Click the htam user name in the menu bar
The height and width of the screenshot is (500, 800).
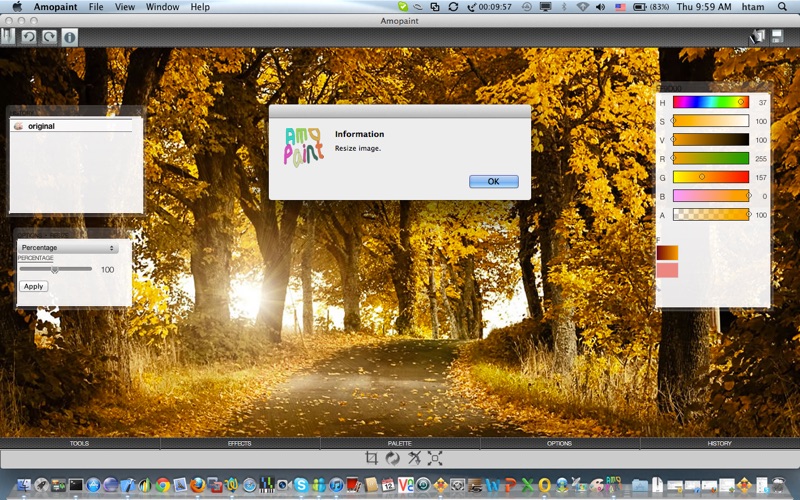click(x=753, y=7)
